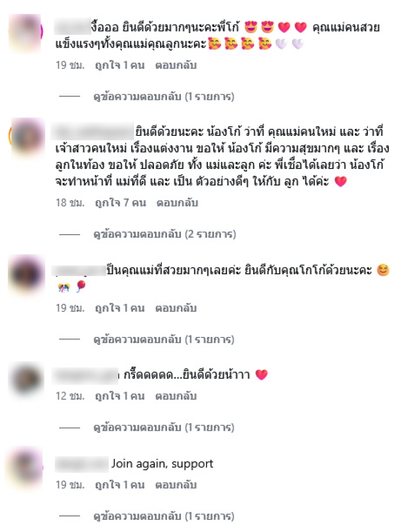The height and width of the screenshot is (532, 401).
Task: Expand replies under the balloon emoji comment
Action: (164, 339)
